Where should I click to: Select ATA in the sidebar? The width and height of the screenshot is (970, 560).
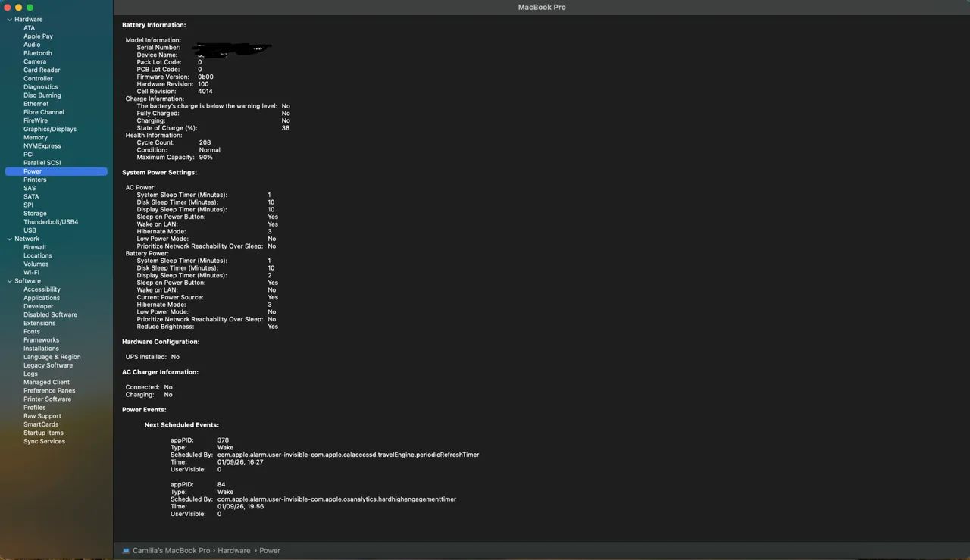(29, 28)
